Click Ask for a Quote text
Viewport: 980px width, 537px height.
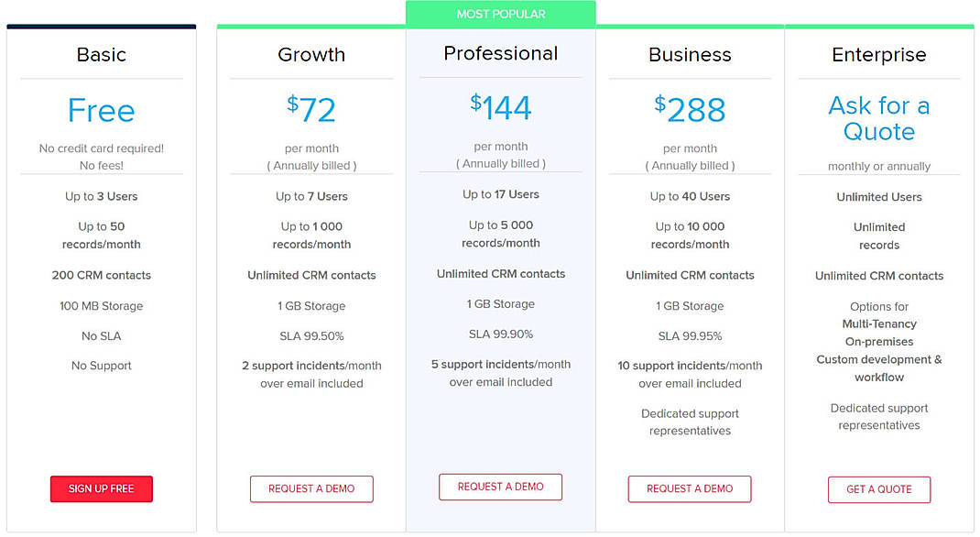pyautogui.click(x=878, y=118)
